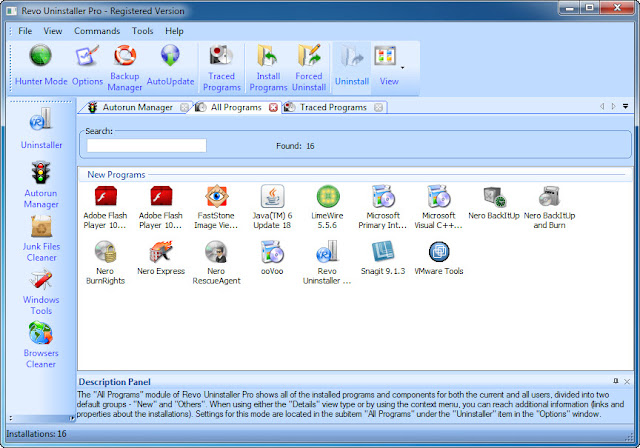Select first Adobe Flash Player program

pyautogui.click(x=105, y=207)
